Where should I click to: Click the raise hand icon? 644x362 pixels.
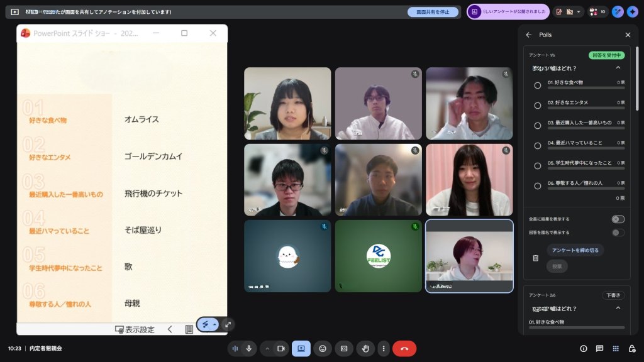tap(365, 349)
